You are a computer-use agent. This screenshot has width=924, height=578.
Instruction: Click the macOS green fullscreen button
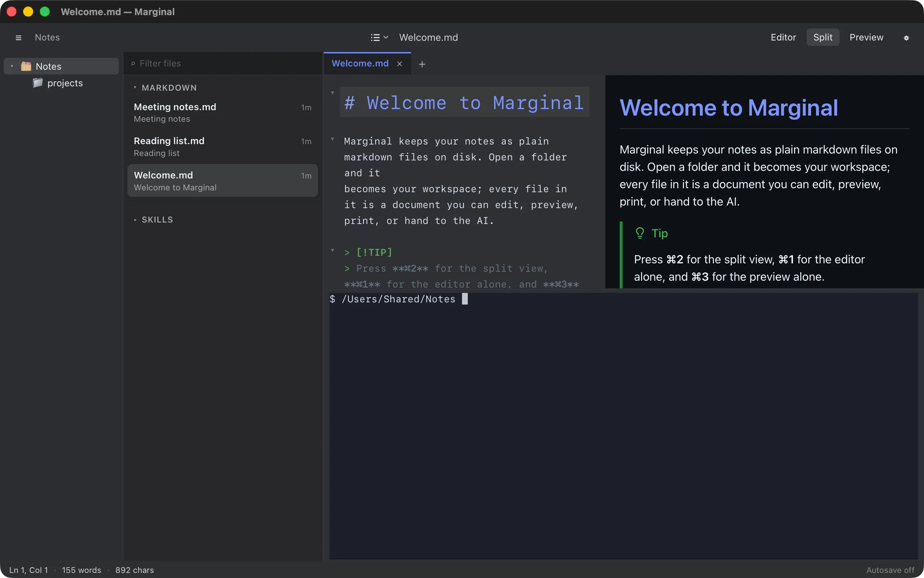click(45, 12)
